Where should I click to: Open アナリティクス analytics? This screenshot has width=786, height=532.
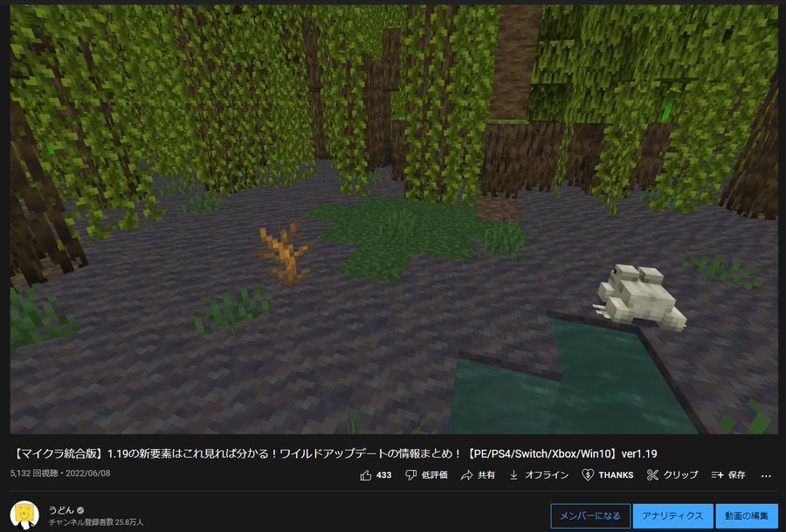[672, 516]
